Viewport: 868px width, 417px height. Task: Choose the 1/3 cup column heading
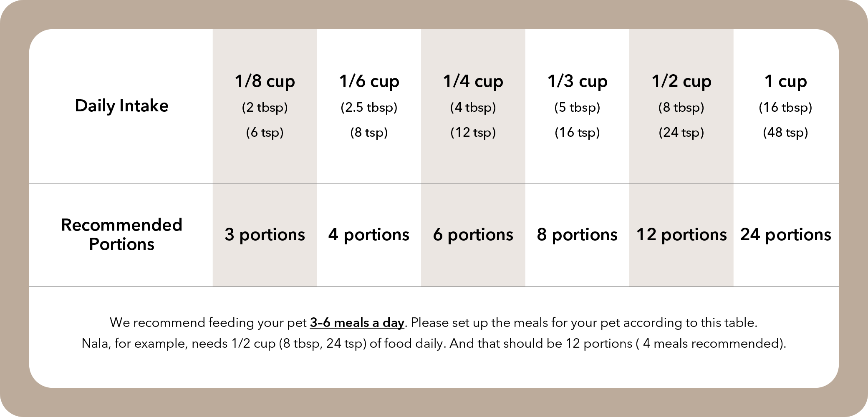click(x=577, y=81)
